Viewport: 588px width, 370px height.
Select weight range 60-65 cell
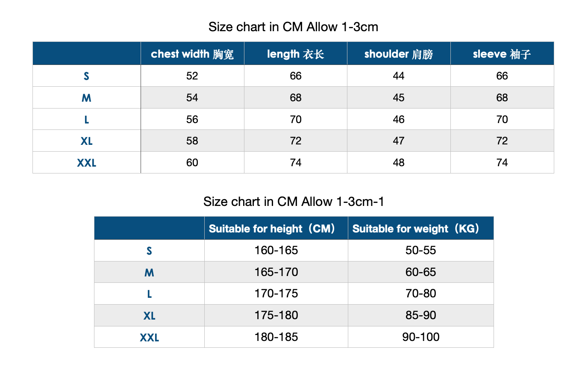coord(421,272)
